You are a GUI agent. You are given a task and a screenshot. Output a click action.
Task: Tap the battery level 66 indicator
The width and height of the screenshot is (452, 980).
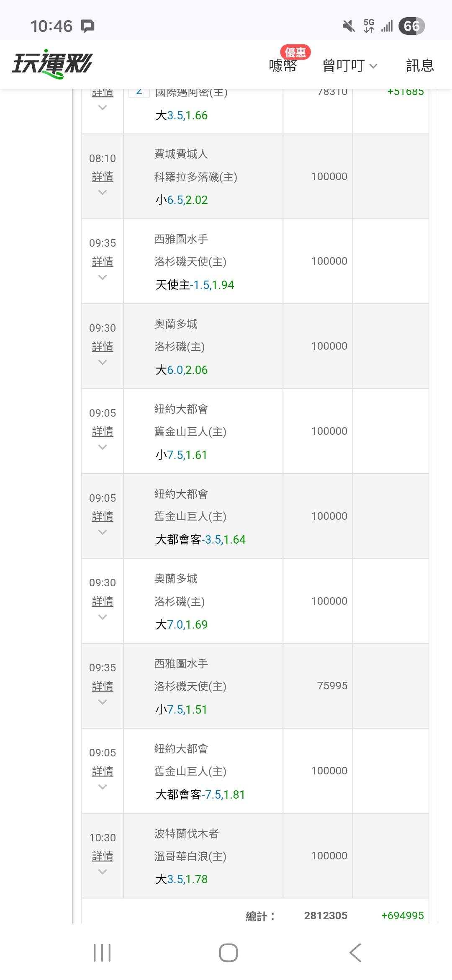[x=411, y=26]
